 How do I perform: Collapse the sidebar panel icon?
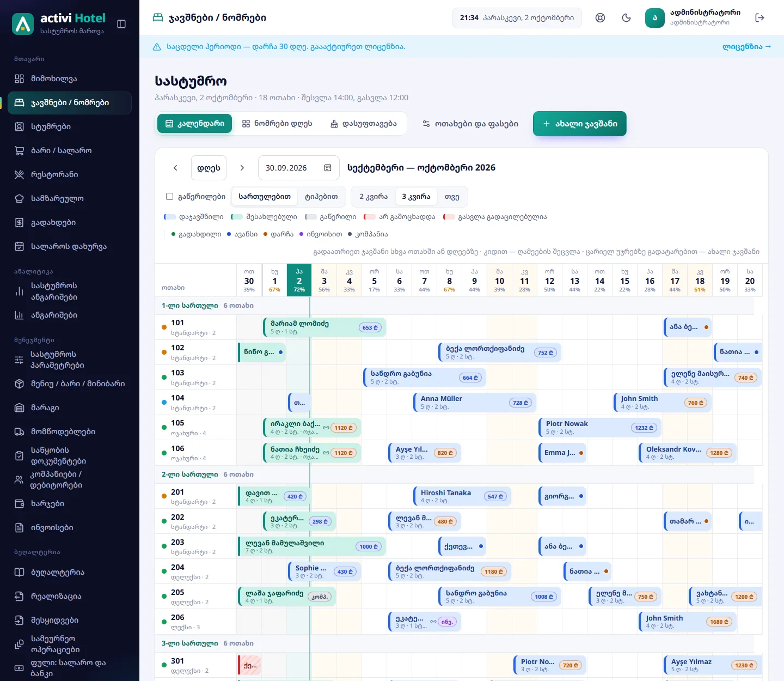tap(121, 24)
